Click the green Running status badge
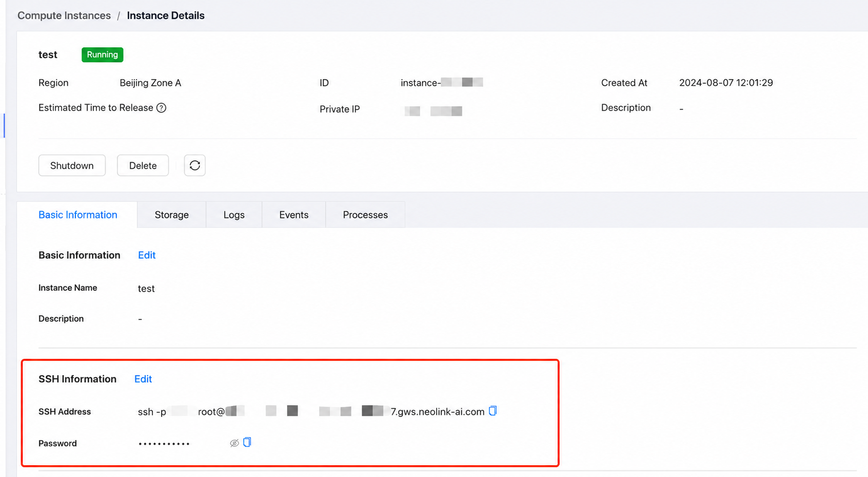Image resolution: width=868 pixels, height=477 pixels. coord(103,54)
